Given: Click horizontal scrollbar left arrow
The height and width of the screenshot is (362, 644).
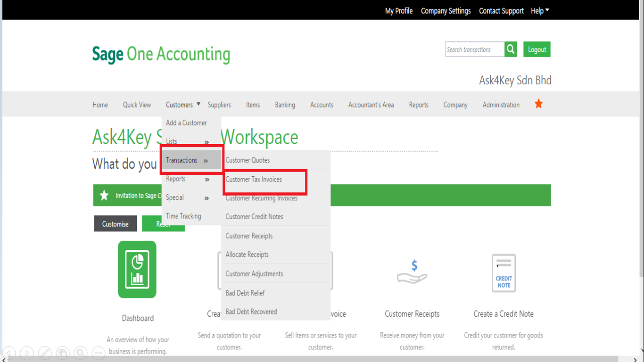Looking at the screenshot, I should (4, 359).
